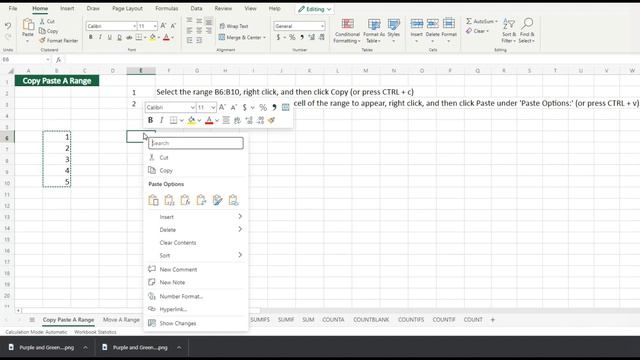This screenshot has width=640, height=360.
Task: Click Format Painter in the ribbon
Action: (59, 40)
